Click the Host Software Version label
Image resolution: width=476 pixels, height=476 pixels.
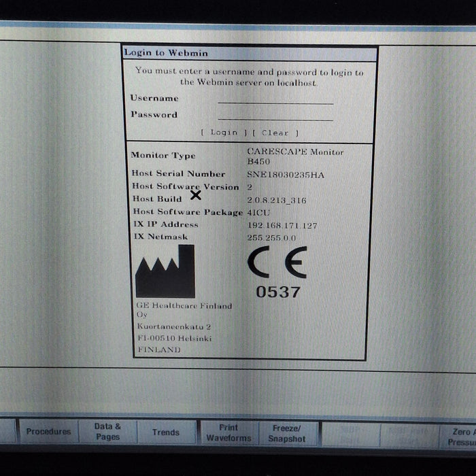coord(186,186)
